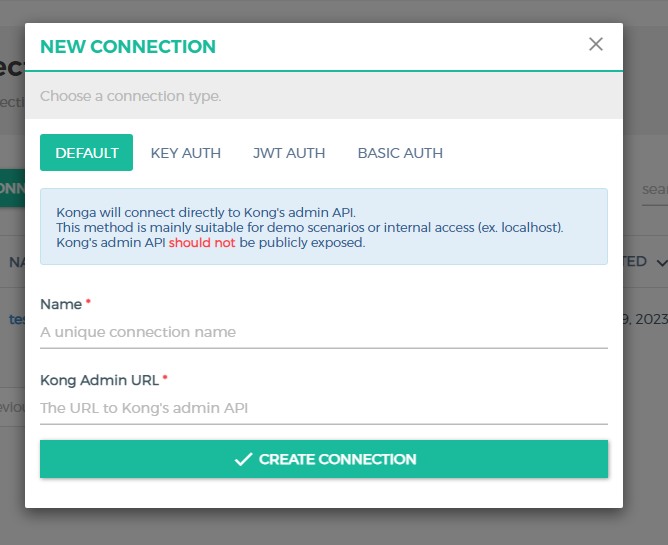Click the sort chevron beside the Created column
Screen dimensions: 668x545
pyautogui.click(x=661, y=263)
